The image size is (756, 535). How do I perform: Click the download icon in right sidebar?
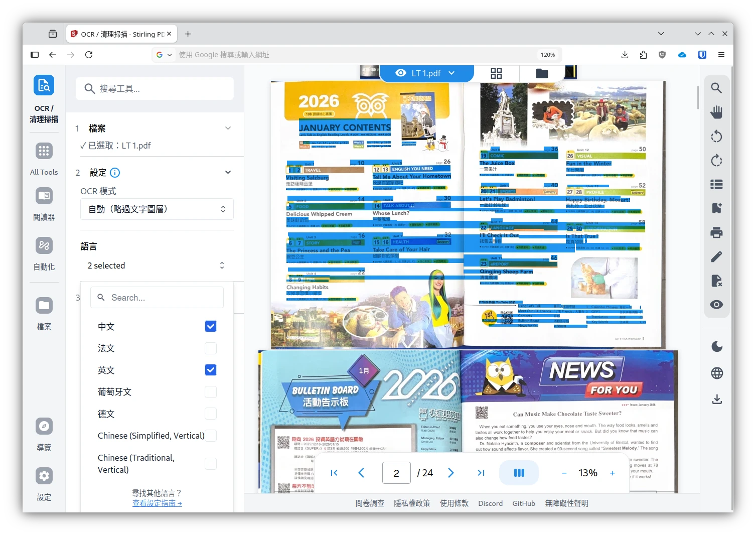click(x=717, y=399)
